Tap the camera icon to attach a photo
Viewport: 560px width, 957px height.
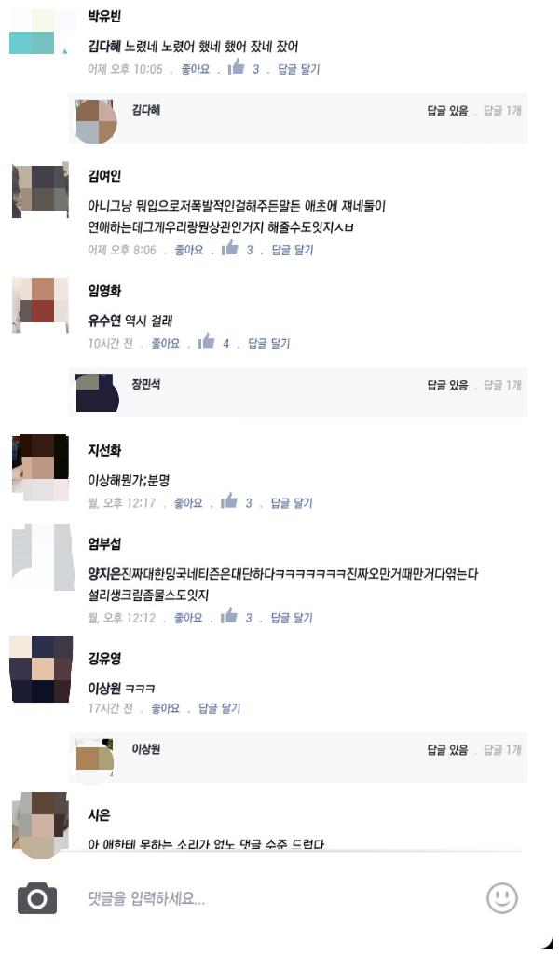point(37,898)
